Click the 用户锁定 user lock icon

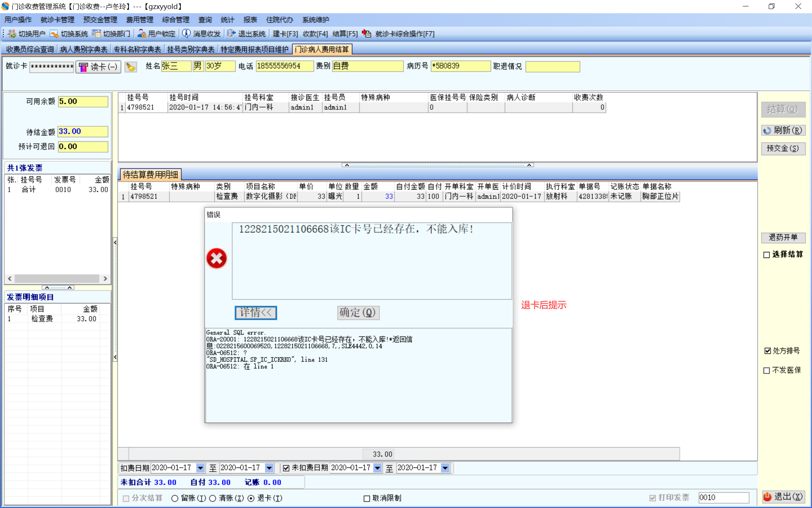pos(142,34)
